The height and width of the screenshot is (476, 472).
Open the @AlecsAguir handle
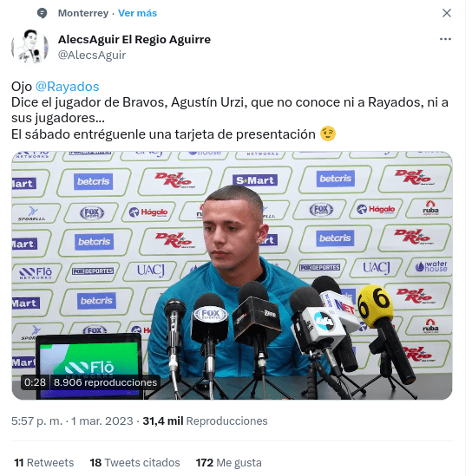(x=92, y=55)
